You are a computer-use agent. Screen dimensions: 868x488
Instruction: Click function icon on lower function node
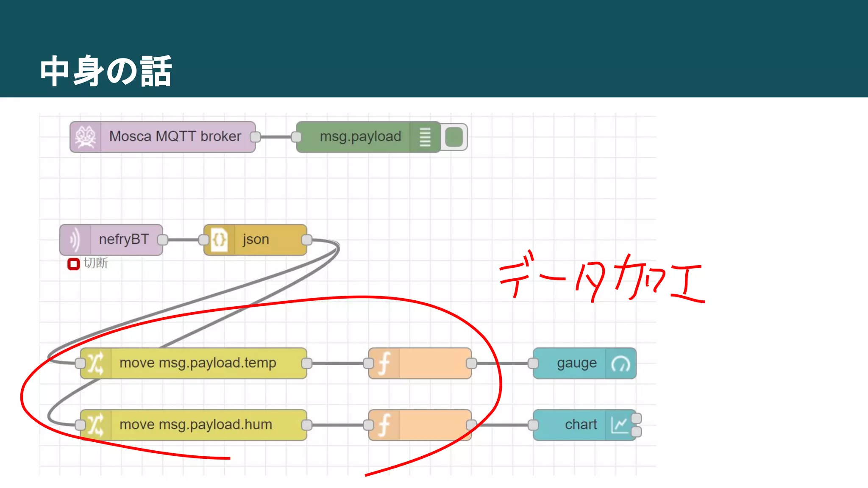(x=384, y=425)
